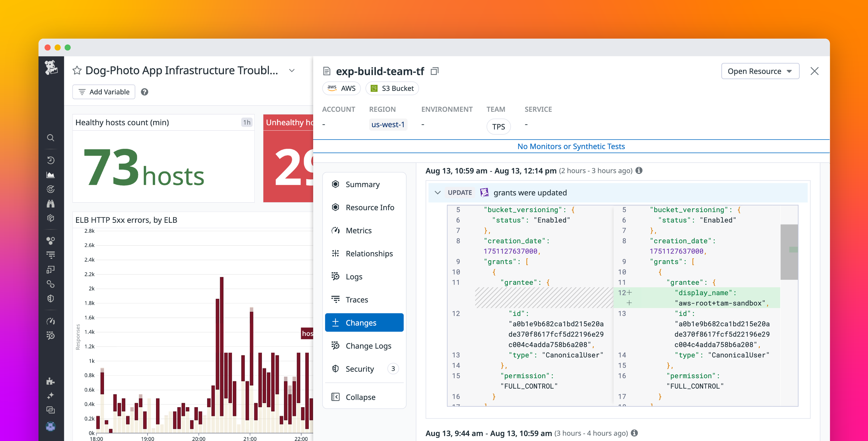
Task: Open the dashboards chart icon in the navigation rail
Action: pyautogui.click(x=50, y=174)
